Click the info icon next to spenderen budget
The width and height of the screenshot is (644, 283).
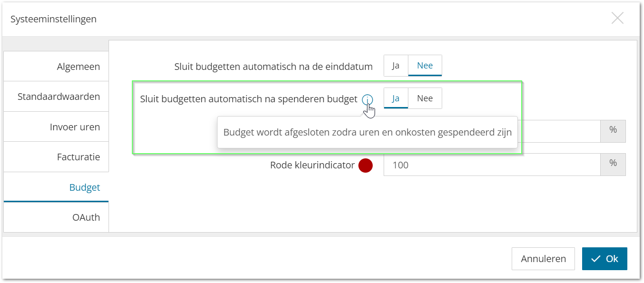click(x=367, y=99)
